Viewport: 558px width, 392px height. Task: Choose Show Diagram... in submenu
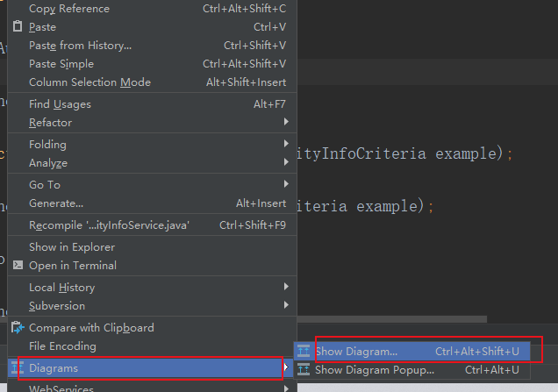(x=412, y=351)
